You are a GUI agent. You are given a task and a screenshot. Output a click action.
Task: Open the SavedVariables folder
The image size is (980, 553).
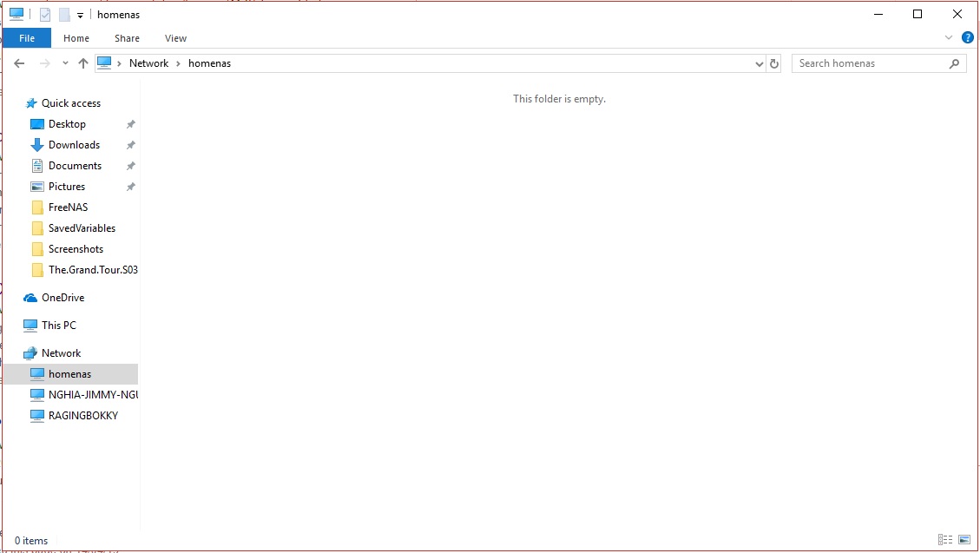pos(82,228)
